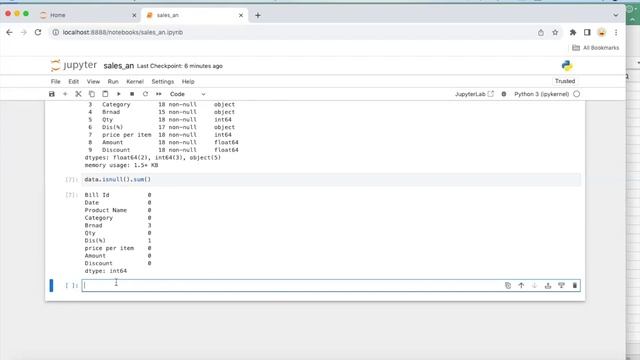Click the 'Dis(%)' row in null counts
The height and width of the screenshot is (360, 640).
[x=118, y=240]
